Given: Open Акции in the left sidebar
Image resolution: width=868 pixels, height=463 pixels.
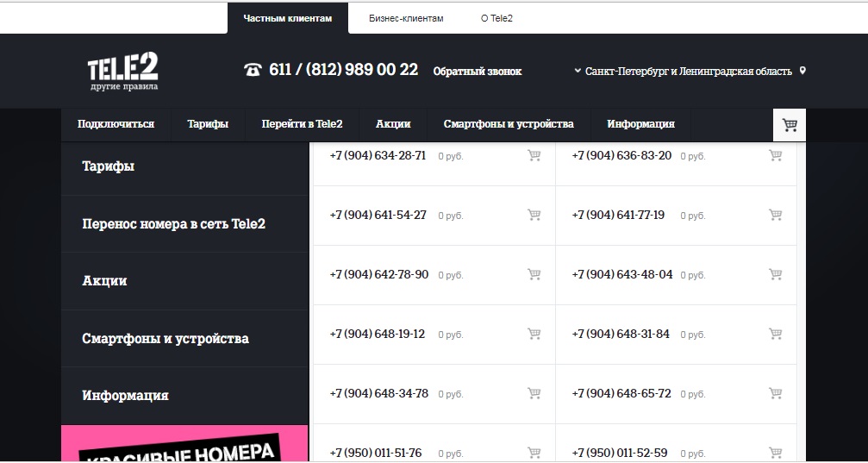Looking at the screenshot, I should pyautogui.click(x=104, y=281).
